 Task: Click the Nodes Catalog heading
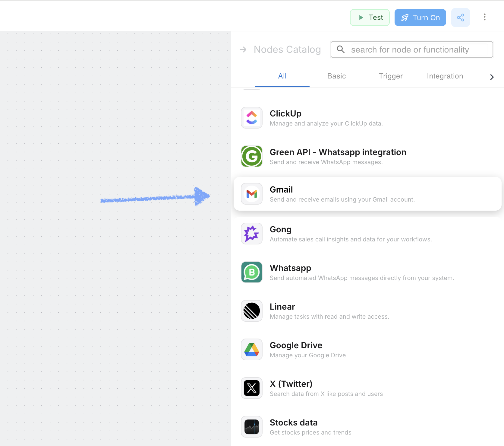point(287,49)
